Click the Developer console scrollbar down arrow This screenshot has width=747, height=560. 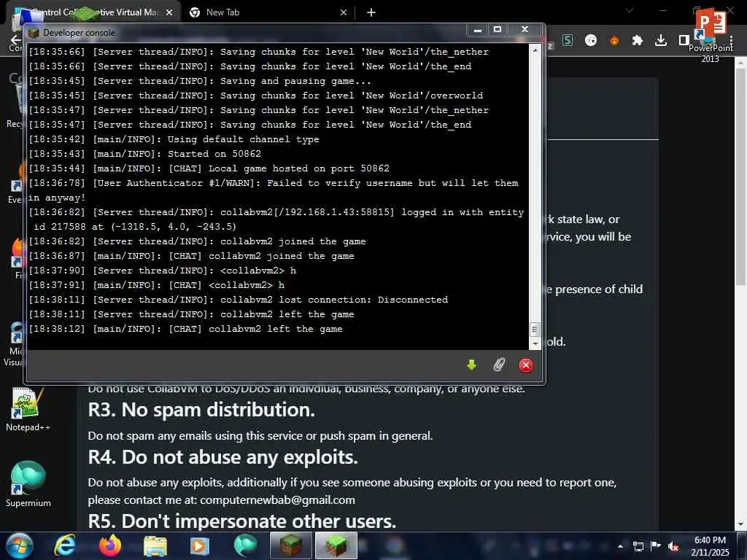pos(535,344)
